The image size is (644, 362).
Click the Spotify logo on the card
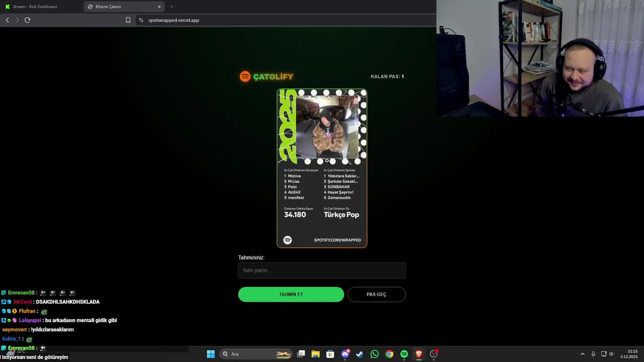click(x=287, y=240)
